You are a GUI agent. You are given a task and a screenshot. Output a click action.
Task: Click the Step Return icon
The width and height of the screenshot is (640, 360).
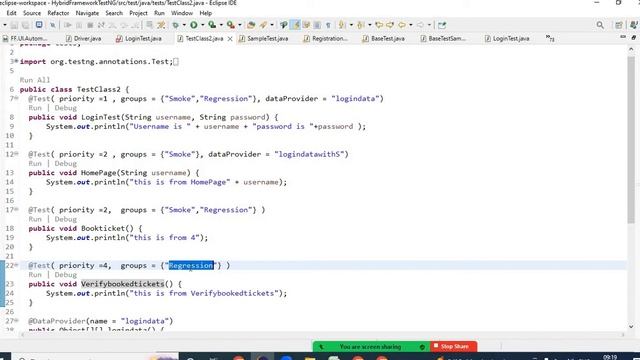(135, 25)
